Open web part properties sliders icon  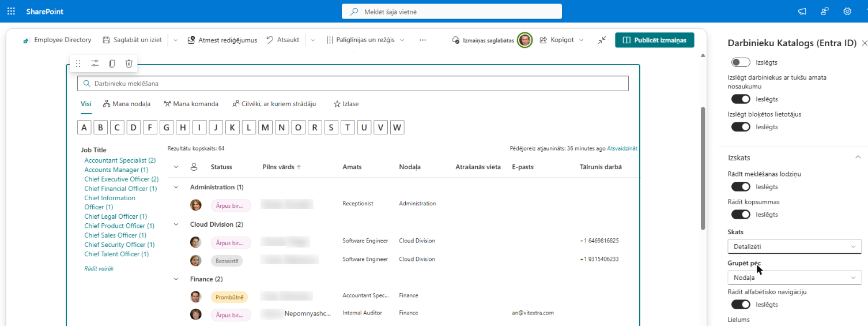[95, 63]
